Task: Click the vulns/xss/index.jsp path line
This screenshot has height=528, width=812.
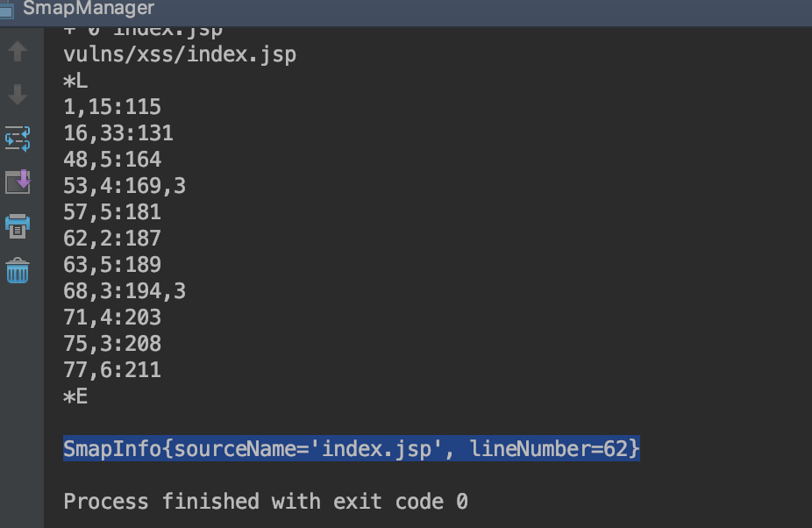Action: (x=180, y=54)
